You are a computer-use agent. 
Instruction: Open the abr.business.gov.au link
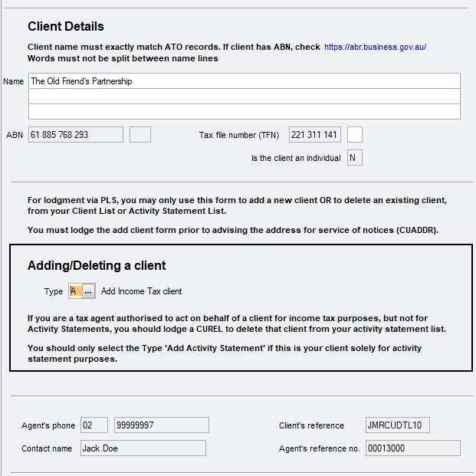(x=375, y=47)
